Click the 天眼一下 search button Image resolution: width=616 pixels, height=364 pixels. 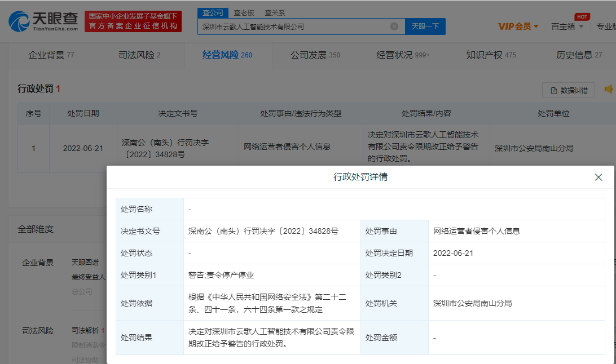point(425,26)
